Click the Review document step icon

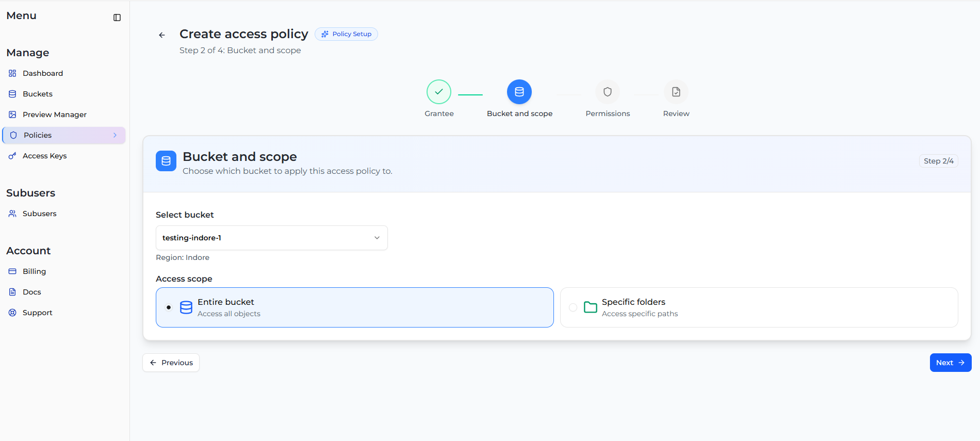(x=676, y=92)
